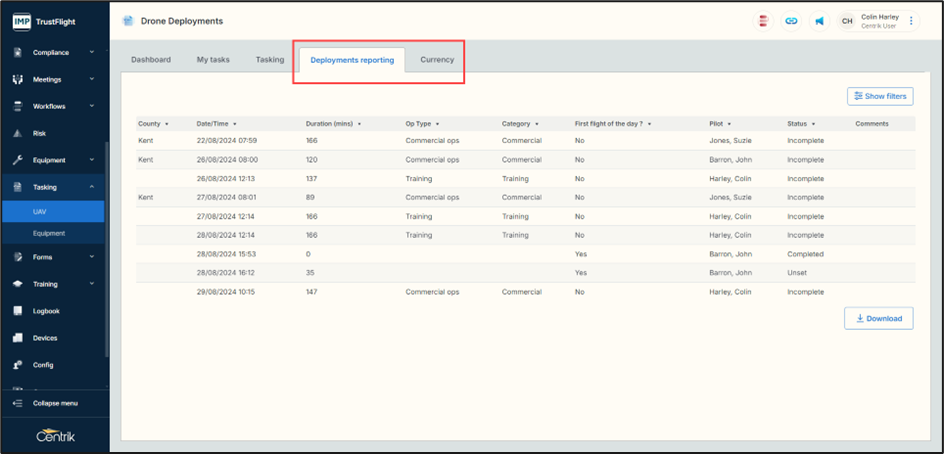Go to Devices in sidebar

click(x=45, y=338)
